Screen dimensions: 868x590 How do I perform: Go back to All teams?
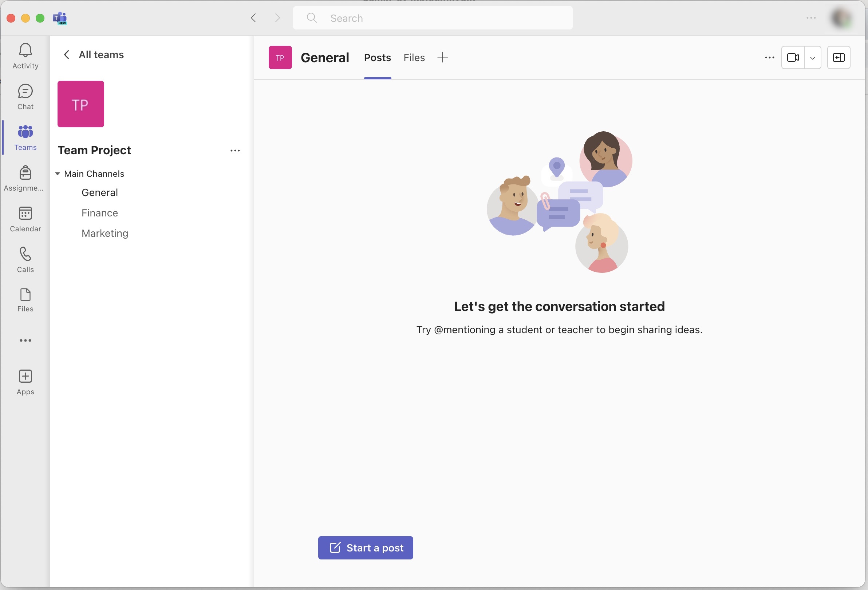coord(94,55)
